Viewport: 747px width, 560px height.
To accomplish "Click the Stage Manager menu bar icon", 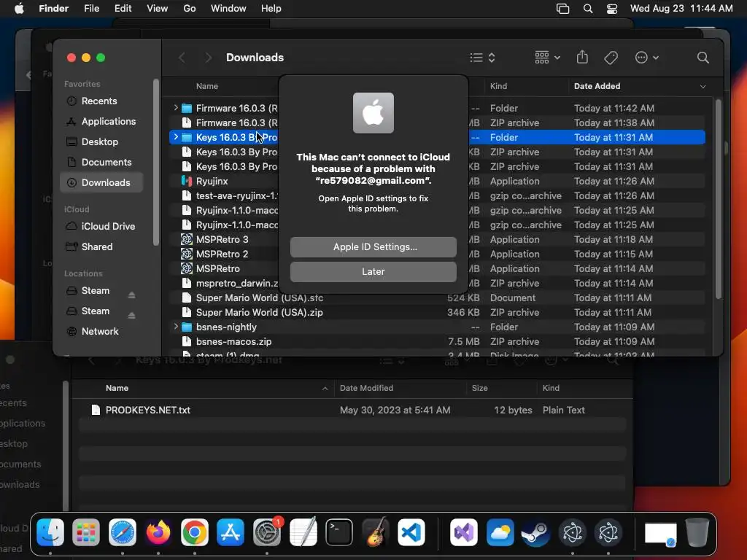I will coord(562,9).
